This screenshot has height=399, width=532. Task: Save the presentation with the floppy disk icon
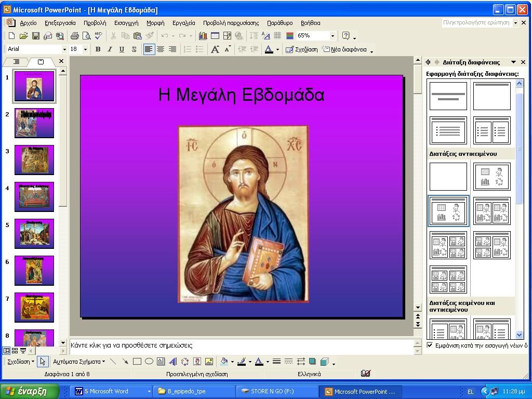point(36,36)
